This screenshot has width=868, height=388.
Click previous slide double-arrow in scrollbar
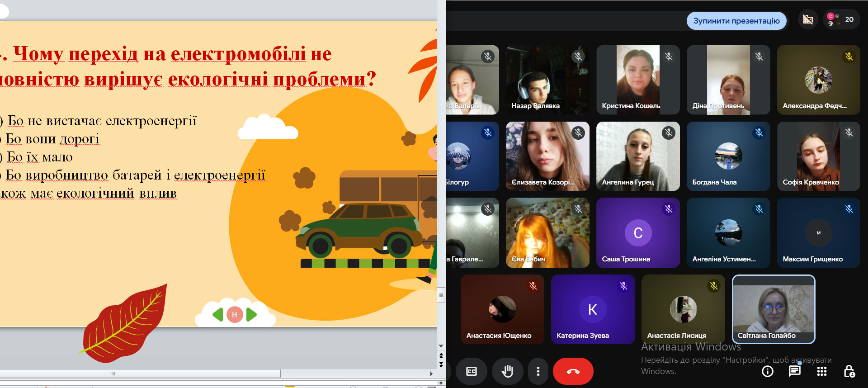point(441,356)
